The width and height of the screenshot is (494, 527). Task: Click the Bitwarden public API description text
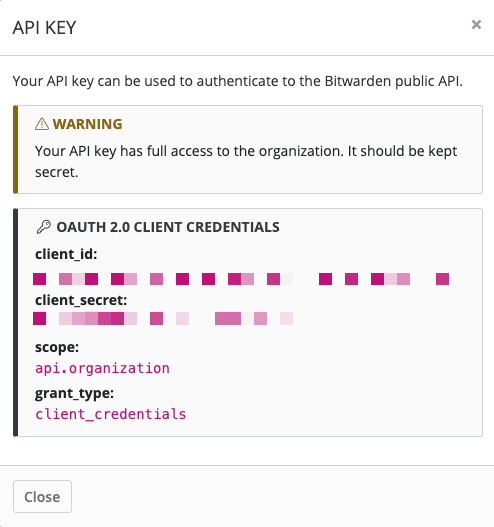(238, 81)
